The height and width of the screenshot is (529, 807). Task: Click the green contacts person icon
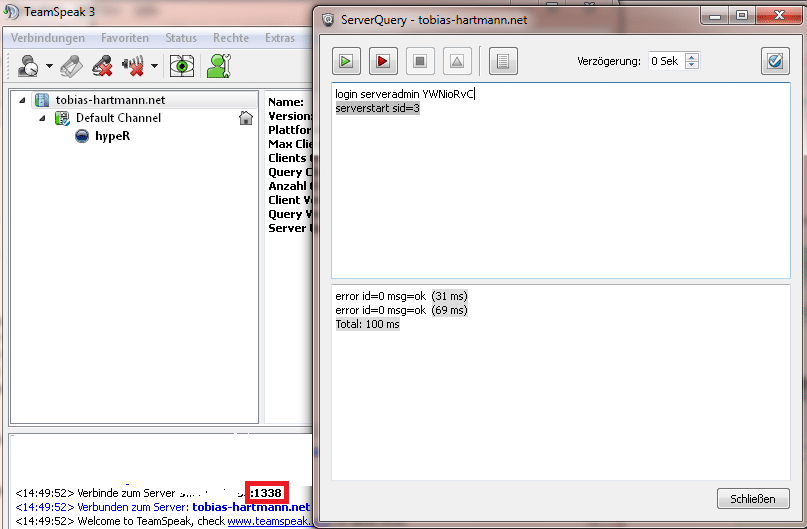point(219,66)
